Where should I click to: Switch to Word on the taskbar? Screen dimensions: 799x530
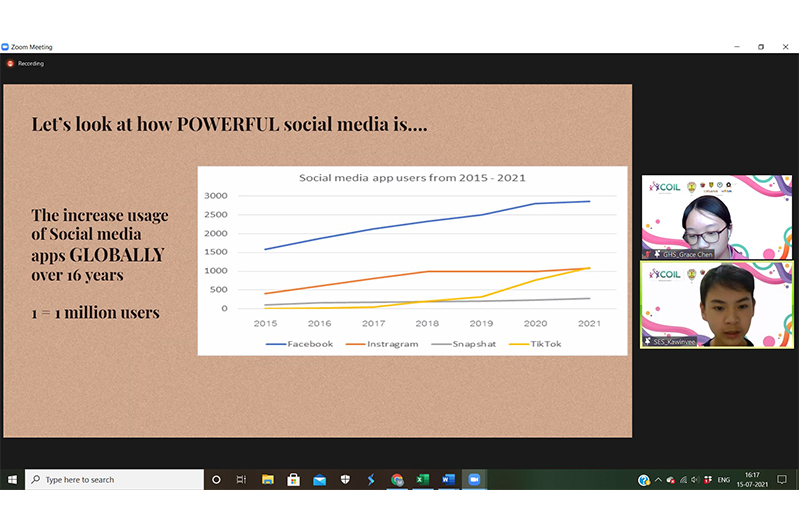(448, 480)
